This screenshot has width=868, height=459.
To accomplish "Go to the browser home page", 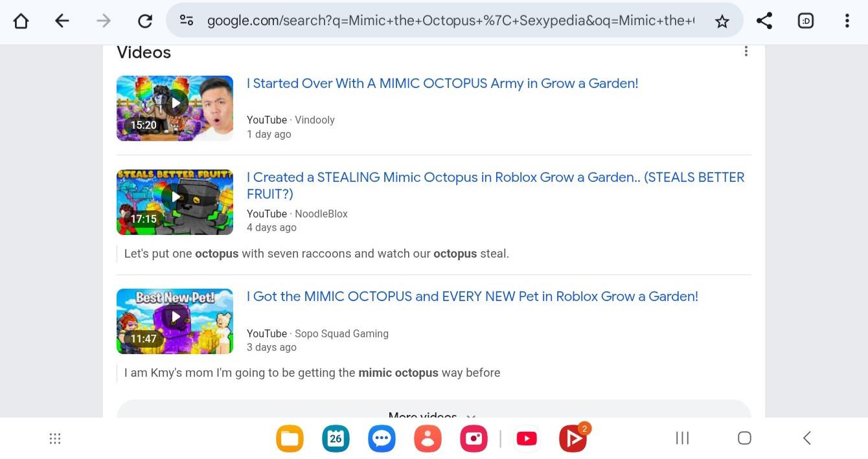I will pos(21,21).
